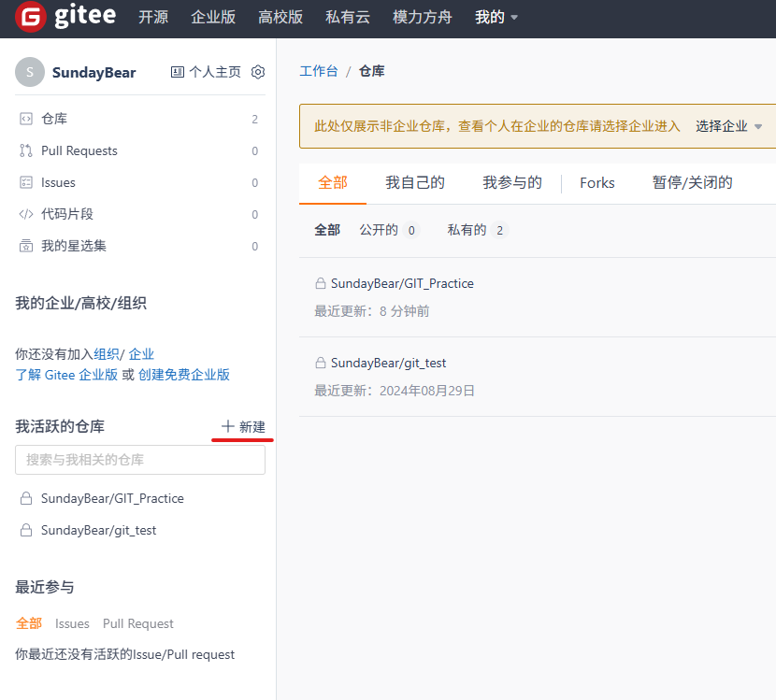
Task: Click the gitee wordmark text
Action: pos(85,15)
